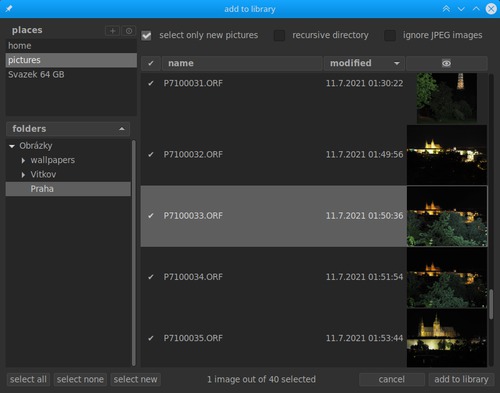Click the checkmark column header icon
This screenshot has height=393, width=500.
click(x=151, y=63)
